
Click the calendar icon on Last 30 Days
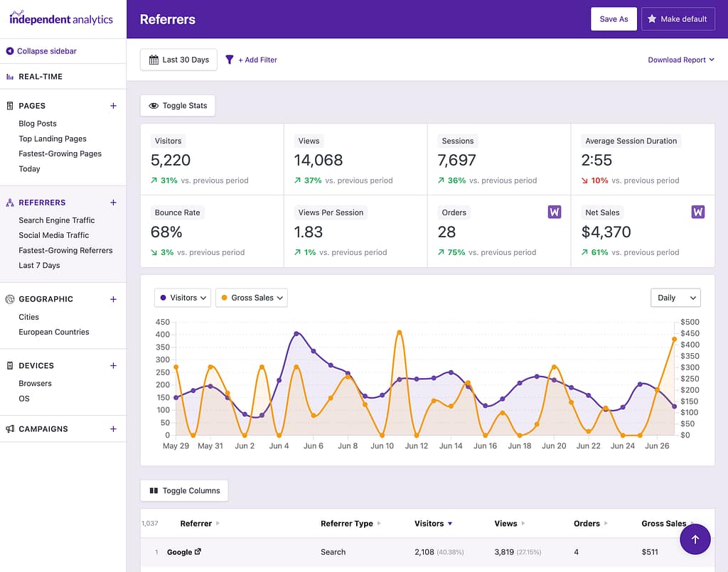[155, 60]
